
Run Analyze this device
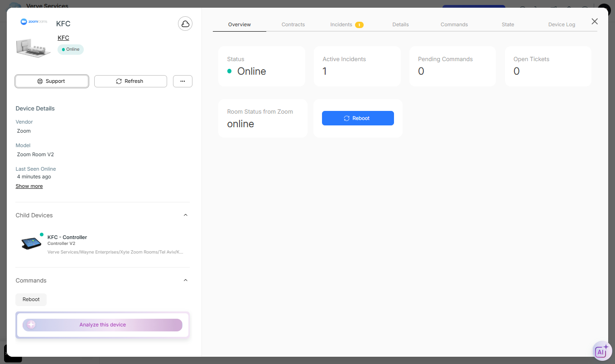click(x=102, y=325)
